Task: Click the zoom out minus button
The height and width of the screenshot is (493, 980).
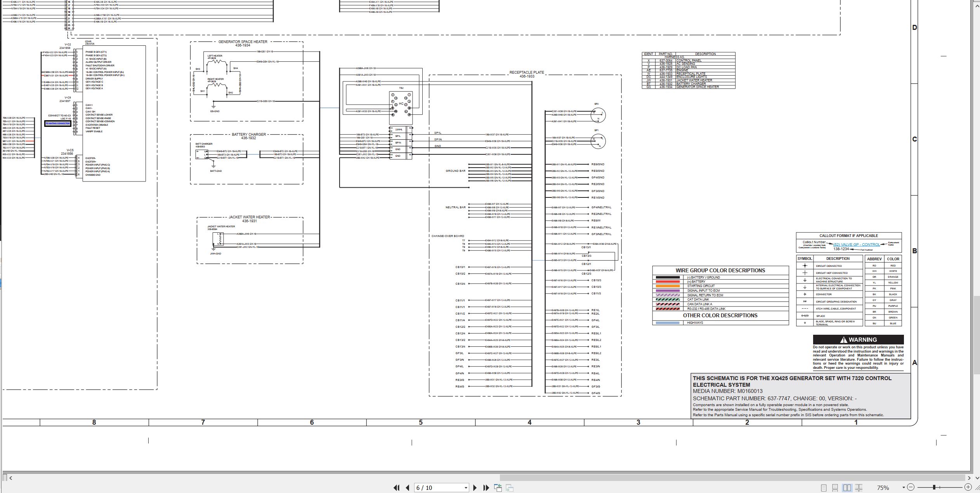Action: [911, 487]
